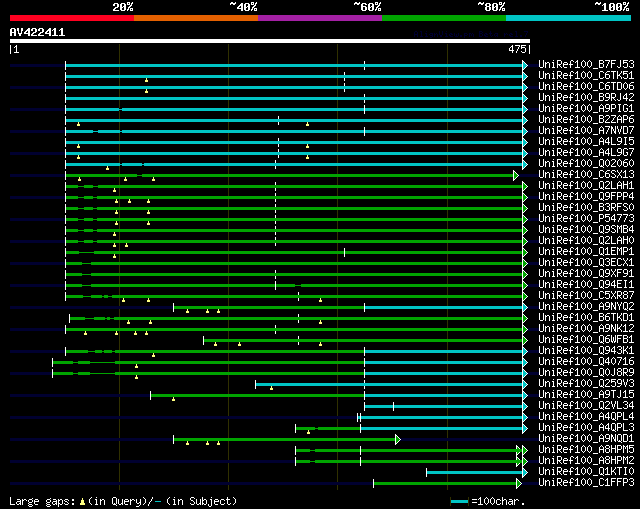640x509 pixels.
Task: Open UniRef100_Q9SMB4 entry
Action: pyautogui.click(x=586, y=230)
